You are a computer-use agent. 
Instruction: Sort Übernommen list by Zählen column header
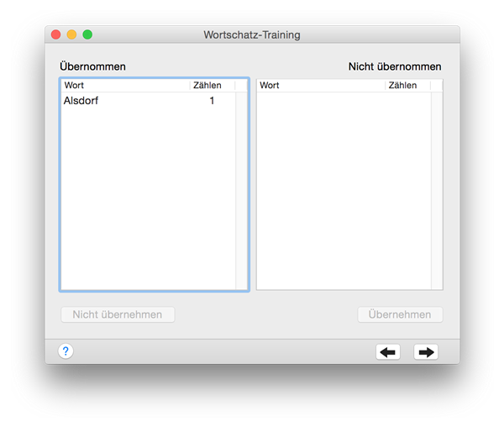point(213,85)
